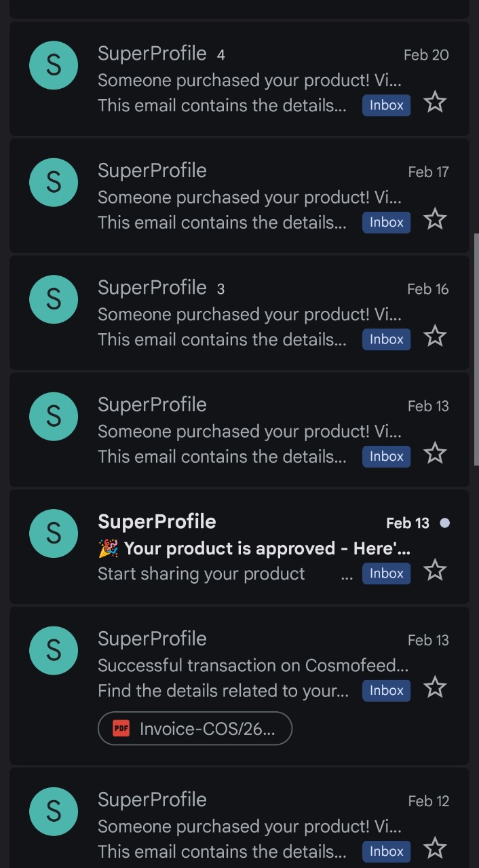479x868 pixels.
Task: Tap the avatar of the Feb 13 purchase email
Action: coord(54,416)
